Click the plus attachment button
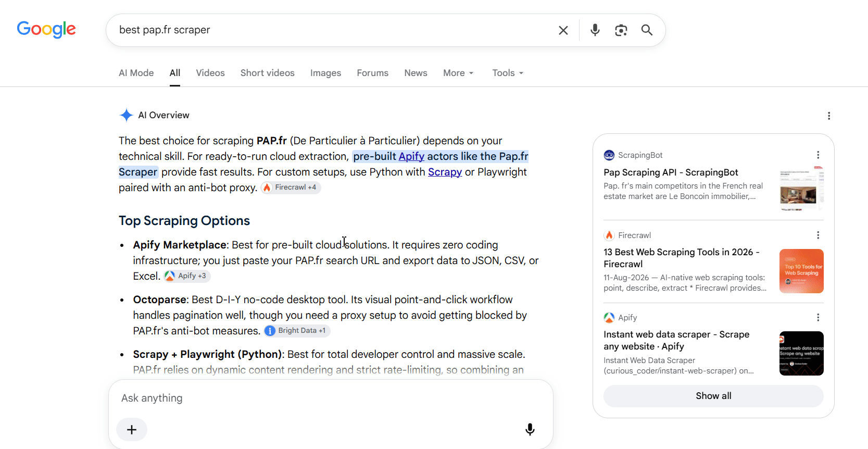This screenshot has height=449, width=868. 132,430
